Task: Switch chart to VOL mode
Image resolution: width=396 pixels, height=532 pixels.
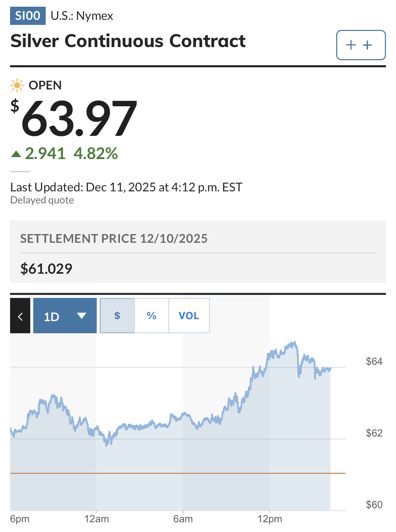Action: pos(189,316)
